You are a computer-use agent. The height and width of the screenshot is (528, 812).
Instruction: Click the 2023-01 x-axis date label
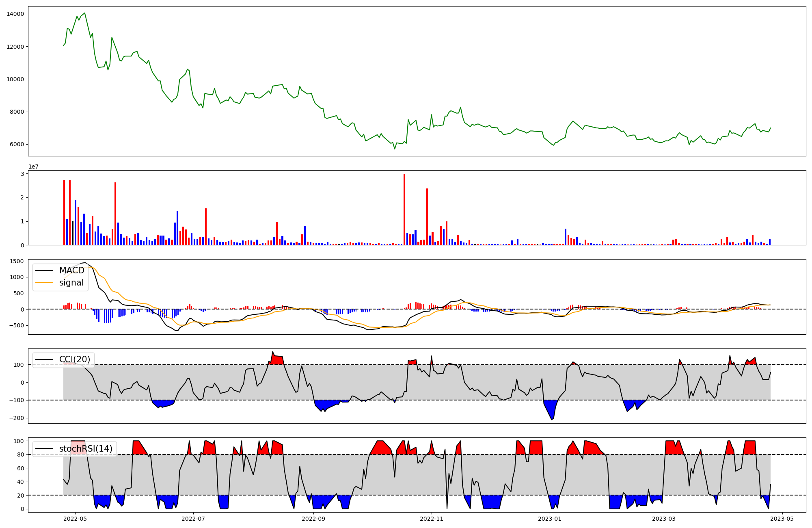pyautogui.click(x=550, y=519)
